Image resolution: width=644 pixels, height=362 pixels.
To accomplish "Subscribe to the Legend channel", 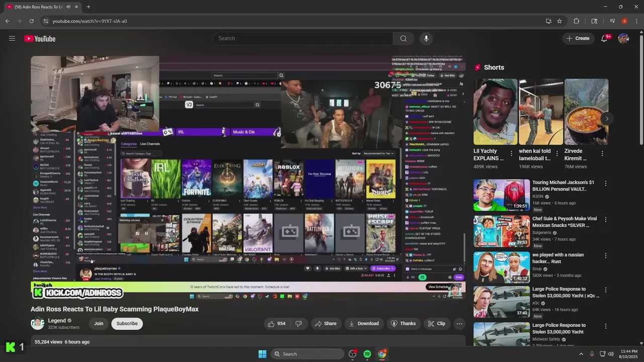I will [127, 324].
